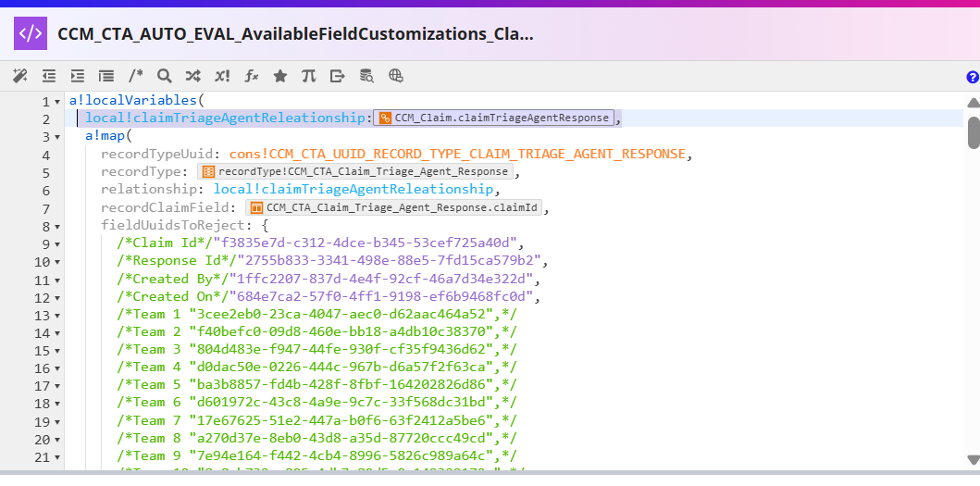This screenshot has height=486, width=980.
Task: Click the Indent toolbar icon
Action: (78, 76)
